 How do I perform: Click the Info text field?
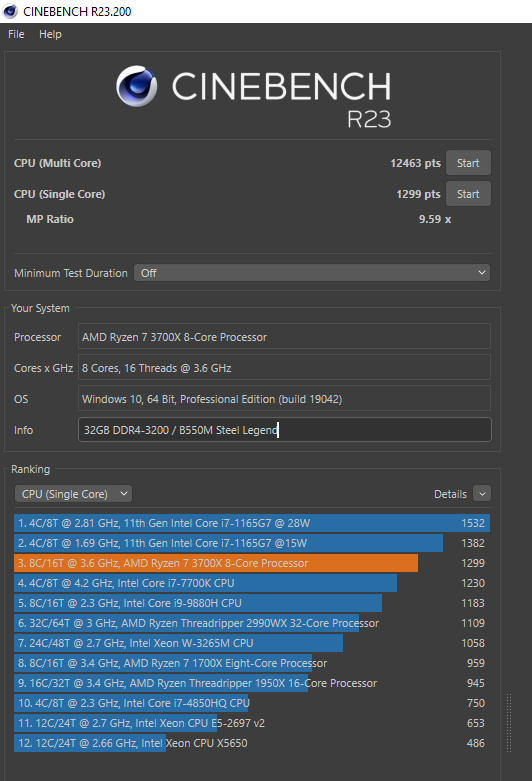coord(284,429)
